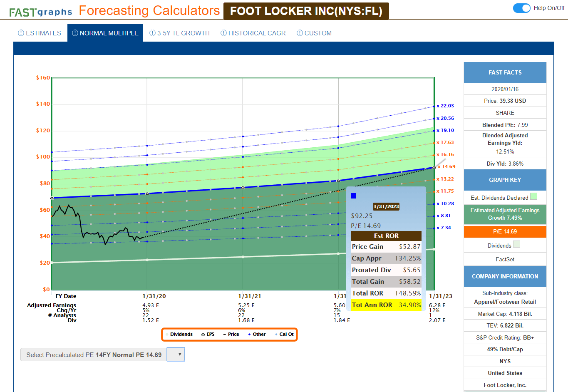Click the Price: 39.38 USD fact
Screen dimensions: 568x392
pos(505,101)
